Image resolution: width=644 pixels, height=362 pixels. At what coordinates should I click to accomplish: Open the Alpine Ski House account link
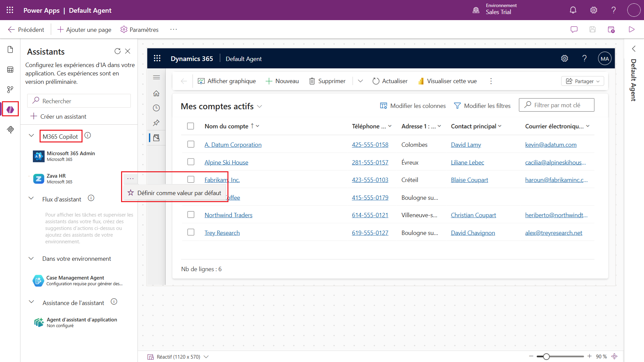[226, 163]
